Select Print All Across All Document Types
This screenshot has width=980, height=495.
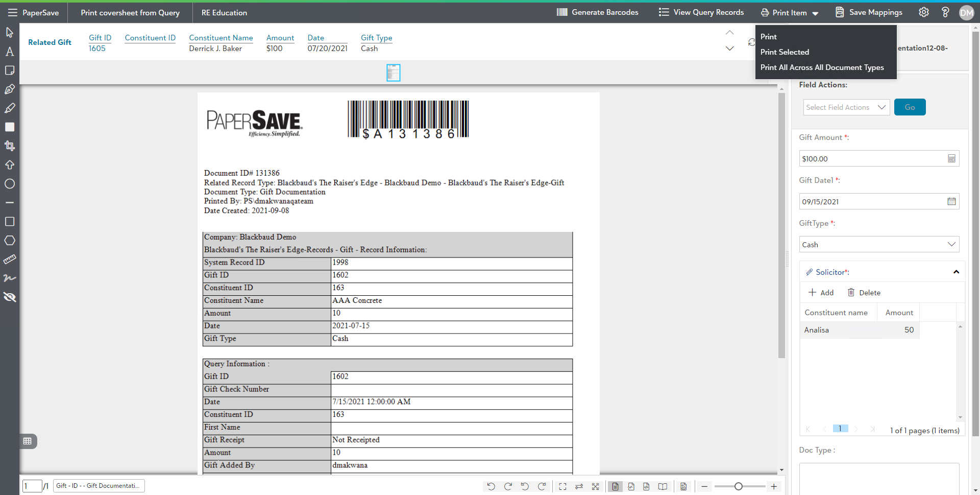click(x=822, y=67)
